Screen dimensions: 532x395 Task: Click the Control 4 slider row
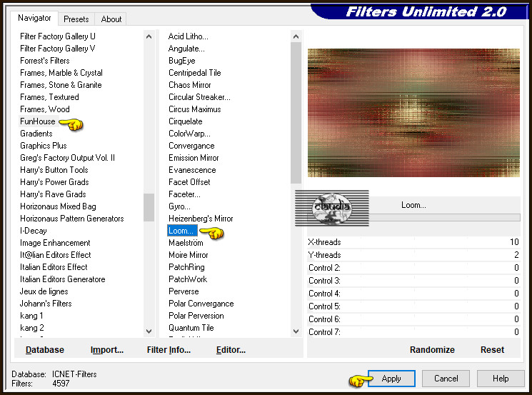coord(413,294)
